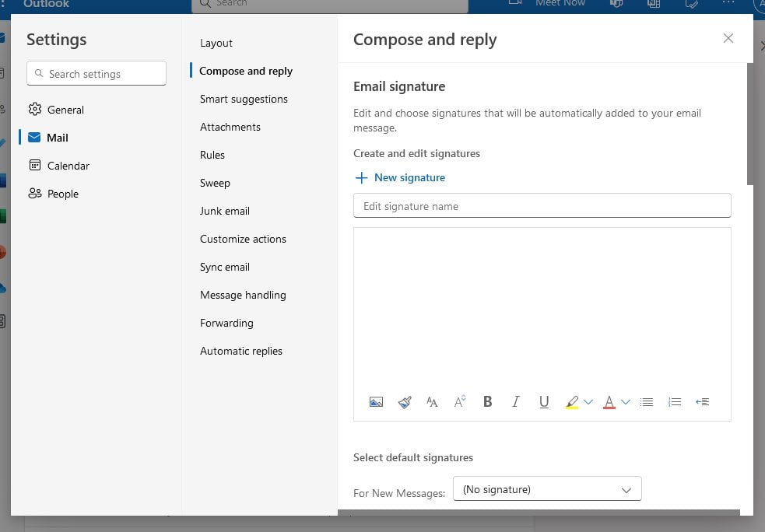
Task: Underline text in the signature editor
Action: pos(544,401)
